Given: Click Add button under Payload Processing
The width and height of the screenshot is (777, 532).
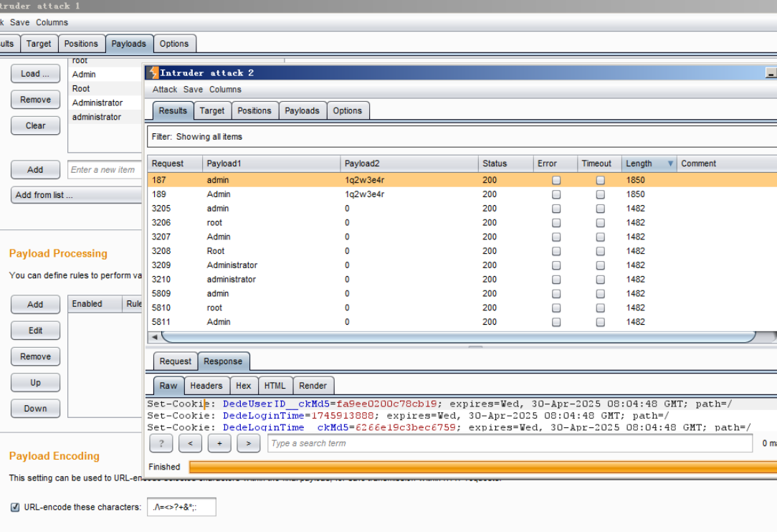Looking at the screenshot, I should 35,305.
